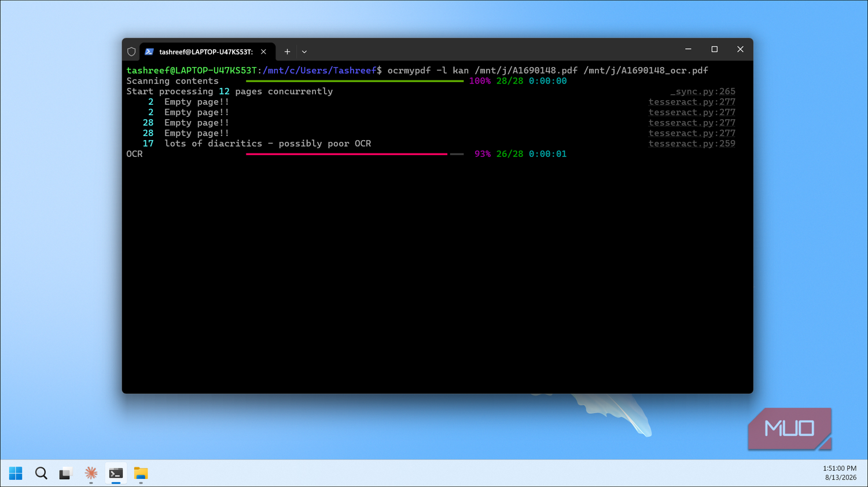This screenshot has height=487, width=868.
Task: Click the ocrmypdf command text
Action: pyautogui.click(x=547, y=70)
